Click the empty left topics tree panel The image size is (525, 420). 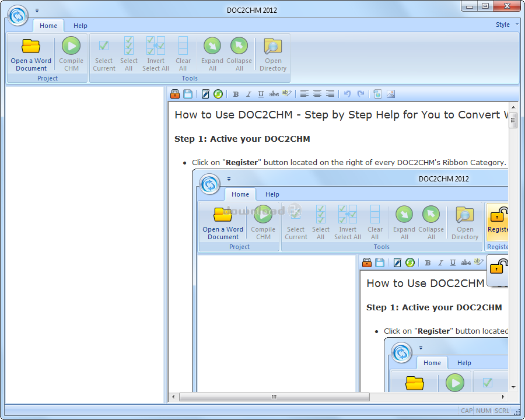(85, 244)
